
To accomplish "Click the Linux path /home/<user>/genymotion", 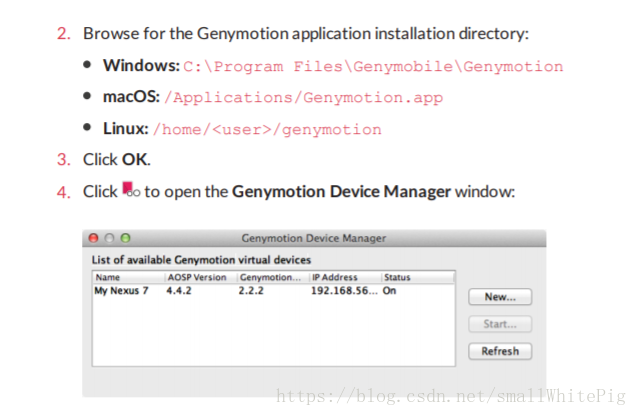I will [x=267, y=130].
